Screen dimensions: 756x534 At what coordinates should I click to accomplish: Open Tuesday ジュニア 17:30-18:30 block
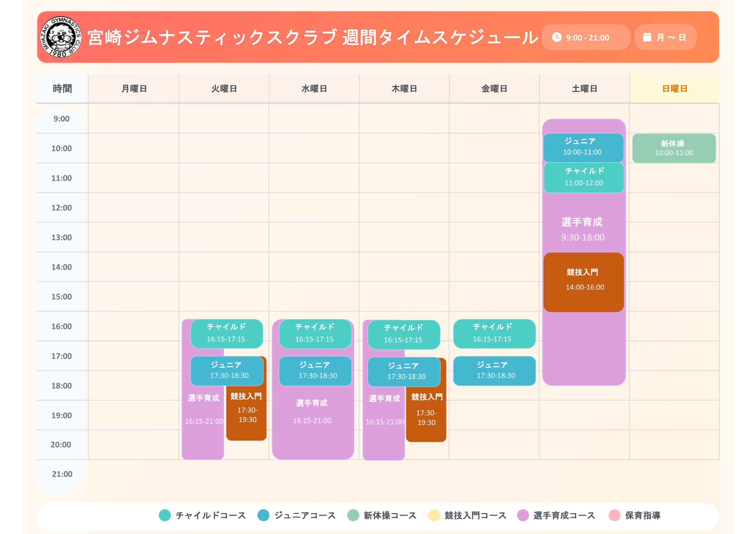pos(227,371)
